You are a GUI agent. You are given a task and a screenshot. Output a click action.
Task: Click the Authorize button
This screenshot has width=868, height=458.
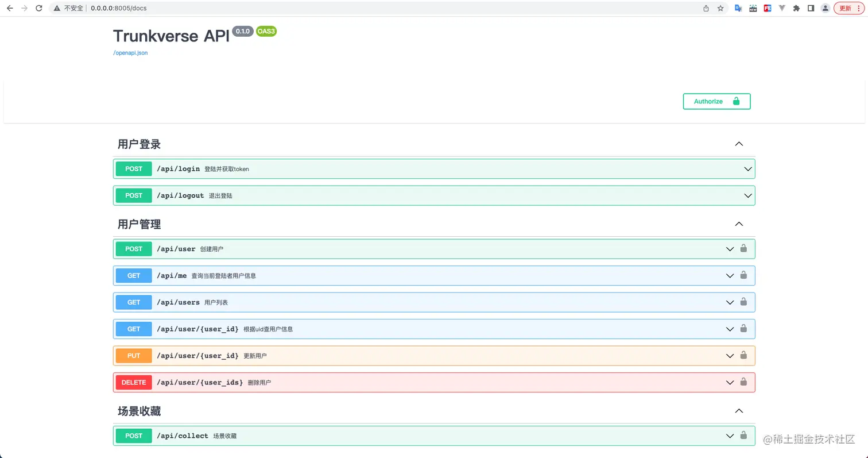tap(716, 101)
